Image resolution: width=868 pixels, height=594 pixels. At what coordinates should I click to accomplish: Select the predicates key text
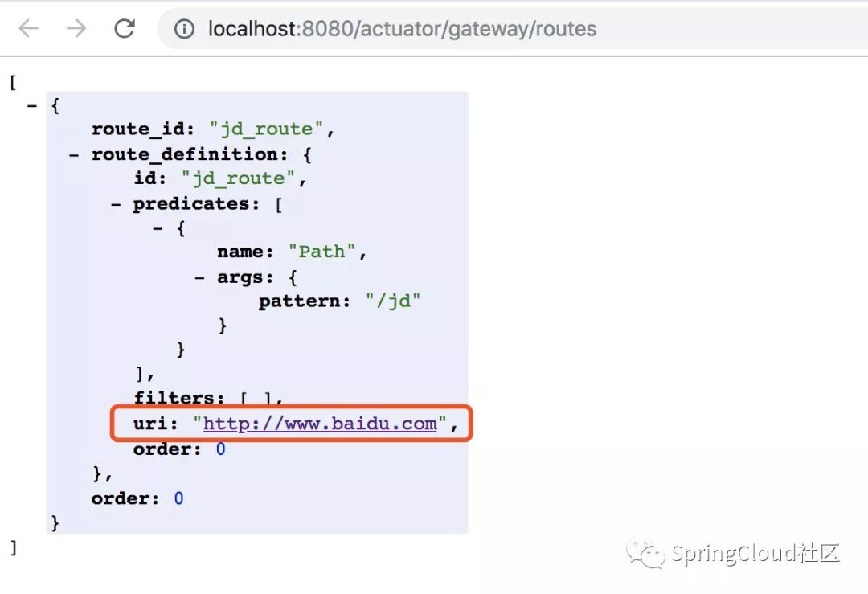[x=191, y=204]
